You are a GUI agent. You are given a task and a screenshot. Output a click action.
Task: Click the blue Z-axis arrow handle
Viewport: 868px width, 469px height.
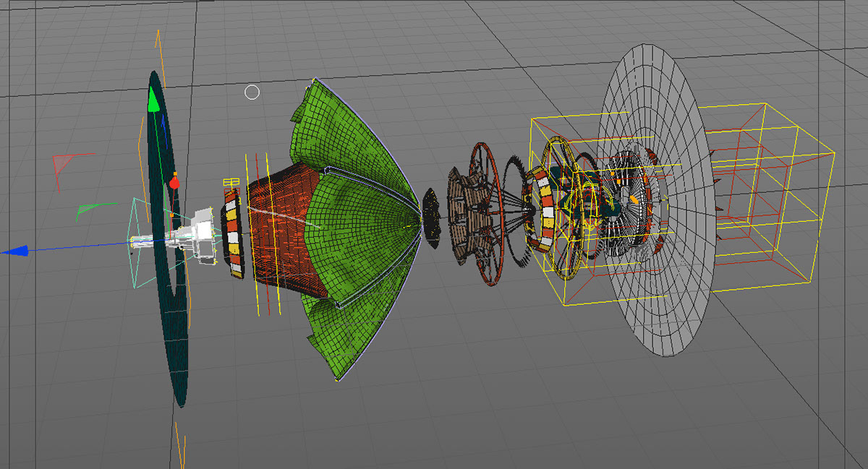click(x=16, y=251)
